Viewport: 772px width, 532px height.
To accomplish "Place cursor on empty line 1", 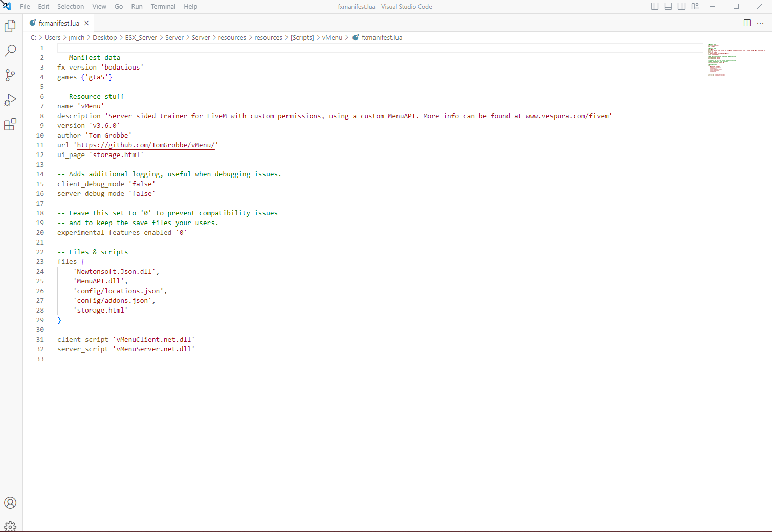I will [x=380, y=48].
